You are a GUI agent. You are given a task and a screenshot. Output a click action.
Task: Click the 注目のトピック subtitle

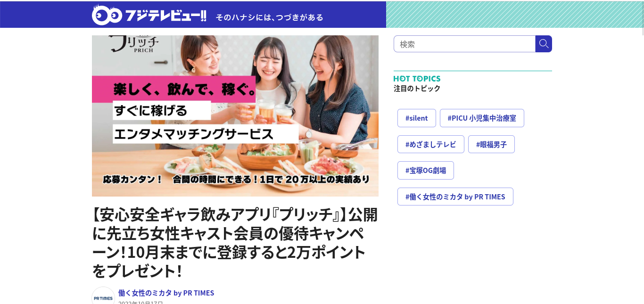pyautogui.click(x=417, y=88)
